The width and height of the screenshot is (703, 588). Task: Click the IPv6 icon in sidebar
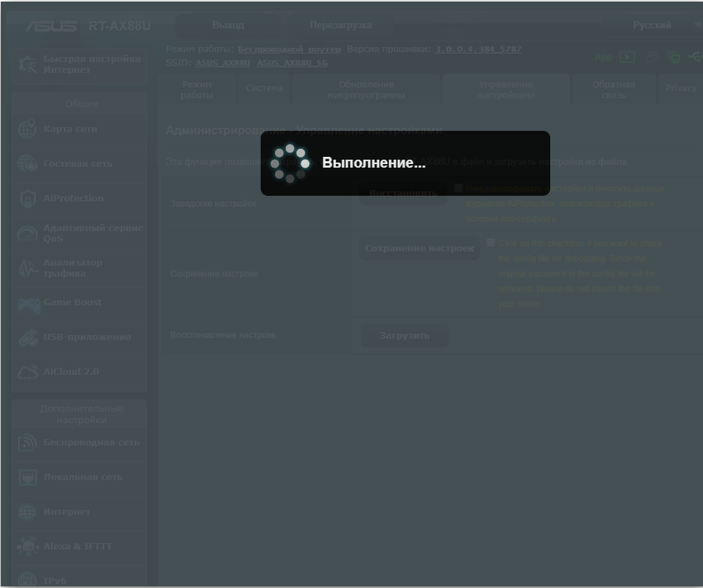pos(28,579)
